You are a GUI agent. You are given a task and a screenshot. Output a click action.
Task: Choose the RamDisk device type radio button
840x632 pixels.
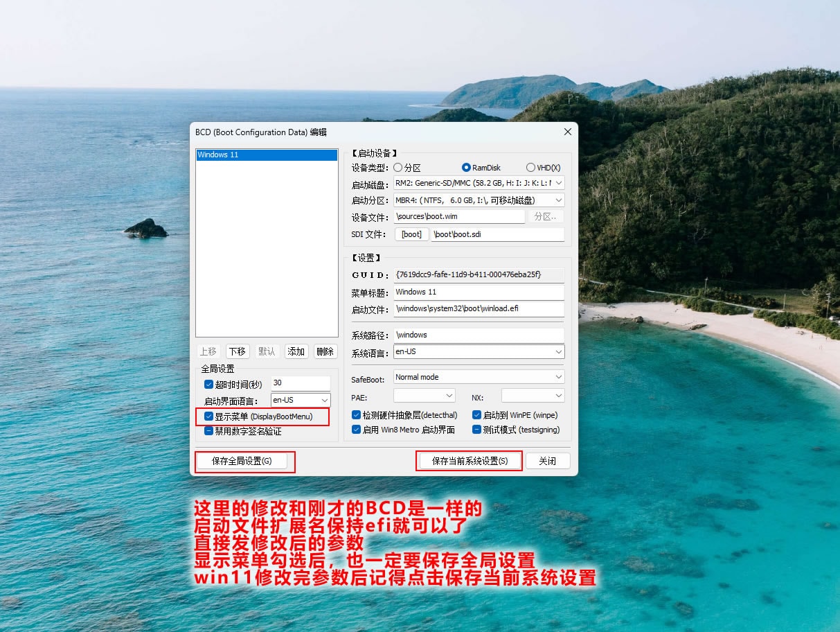[x=467, y=168]
